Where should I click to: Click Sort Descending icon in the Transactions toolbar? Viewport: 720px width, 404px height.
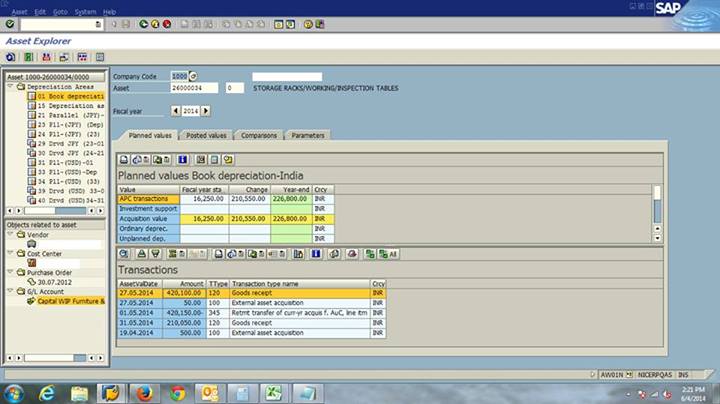[156, 254]
